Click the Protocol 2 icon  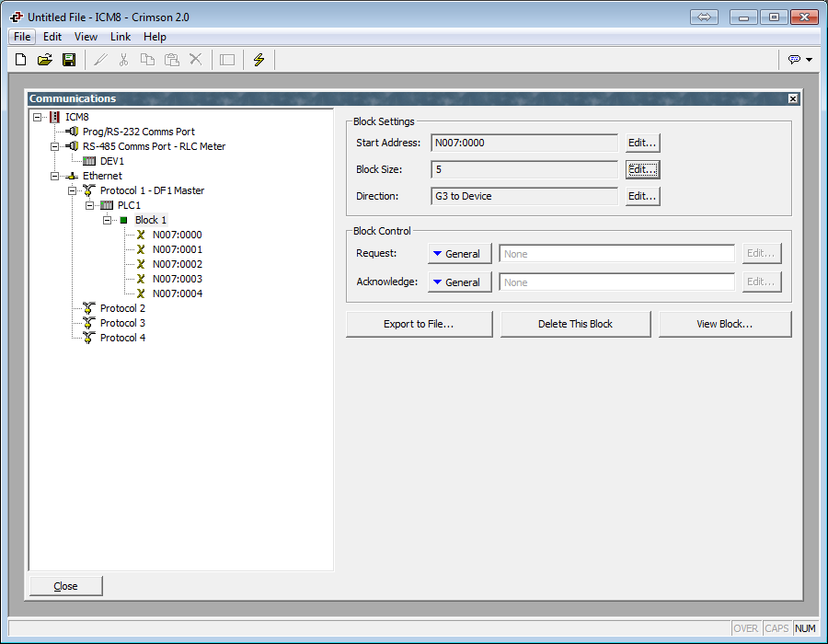(x=89, y=308)
